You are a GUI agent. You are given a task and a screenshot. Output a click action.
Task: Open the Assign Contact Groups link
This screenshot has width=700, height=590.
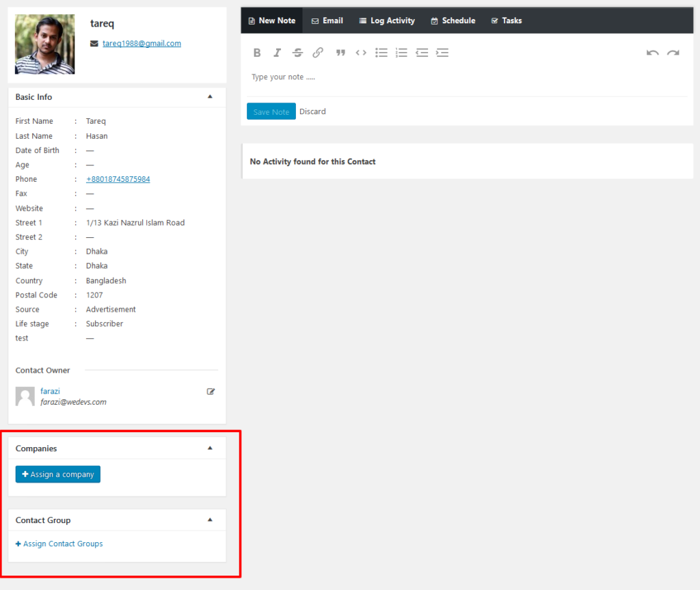tap(59, 544)
